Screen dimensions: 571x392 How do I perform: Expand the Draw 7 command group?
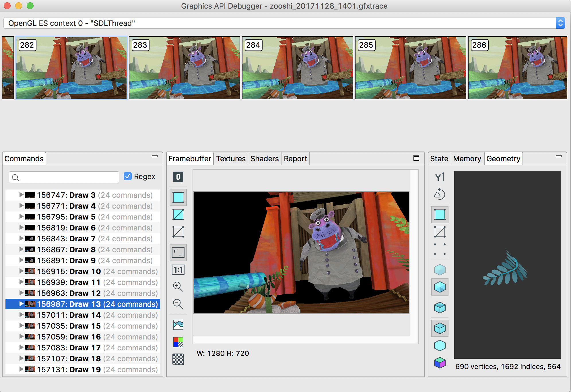click(x=21, y=238)
